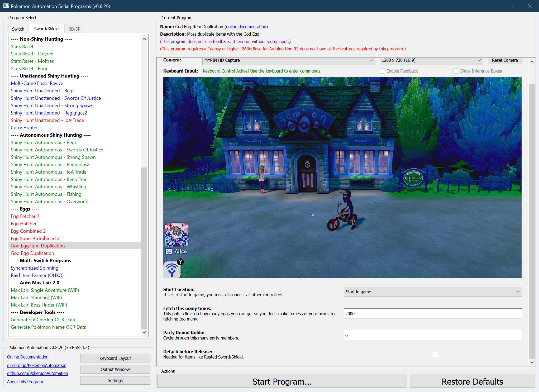Switch to the Switch tab
539x392 pixels.
[x=18, y=29]
